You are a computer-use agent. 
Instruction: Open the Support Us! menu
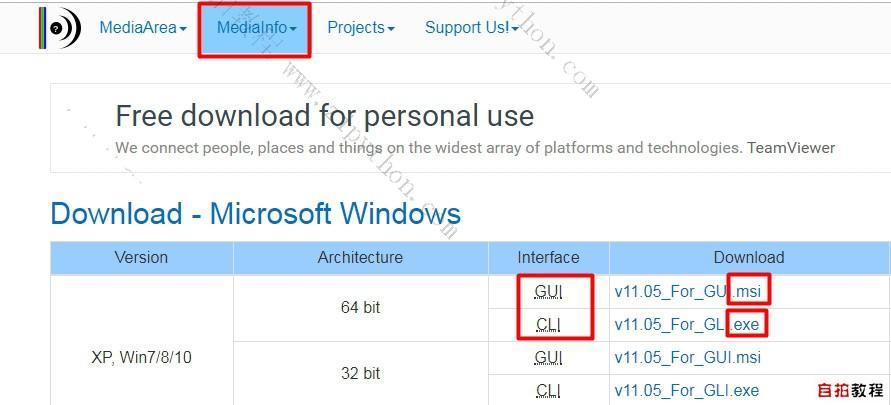[x=472, y=28]
